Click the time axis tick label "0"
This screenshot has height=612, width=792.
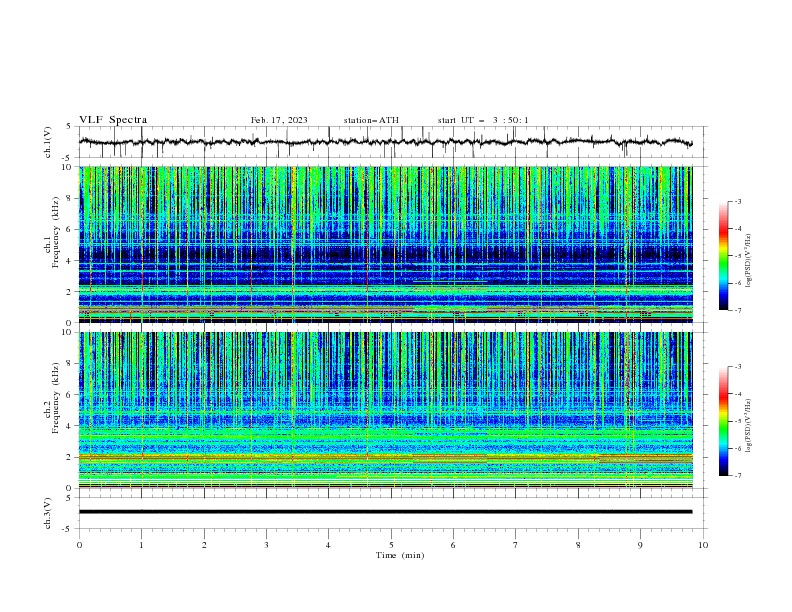tap(79, 545)
